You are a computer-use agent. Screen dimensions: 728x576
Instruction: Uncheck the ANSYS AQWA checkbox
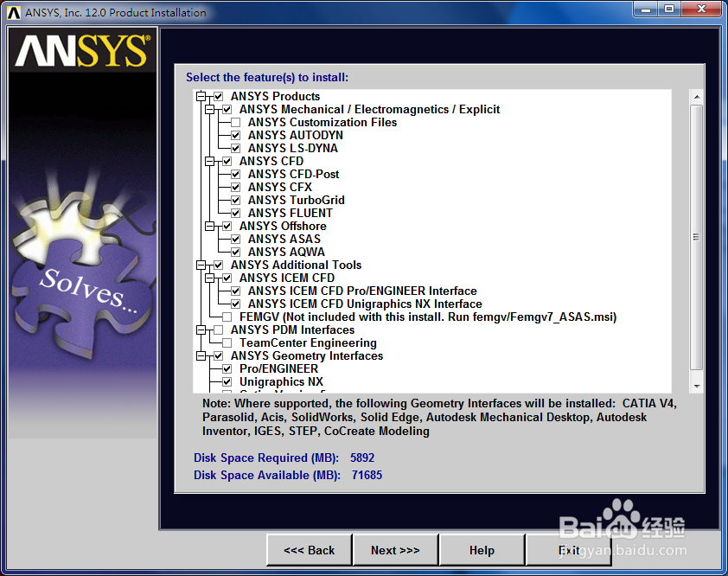[x=236, y=253]
